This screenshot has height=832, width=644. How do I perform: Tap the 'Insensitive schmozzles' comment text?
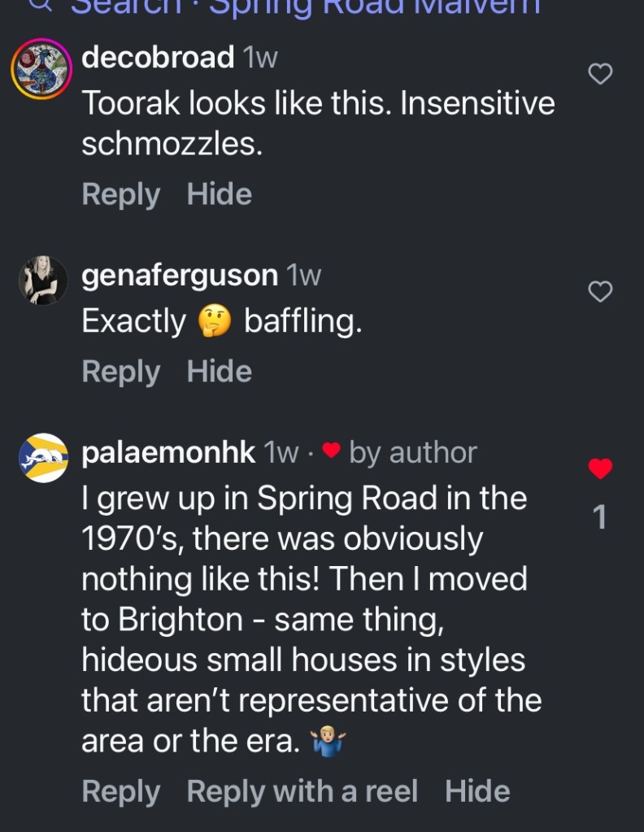coord(317,124)
